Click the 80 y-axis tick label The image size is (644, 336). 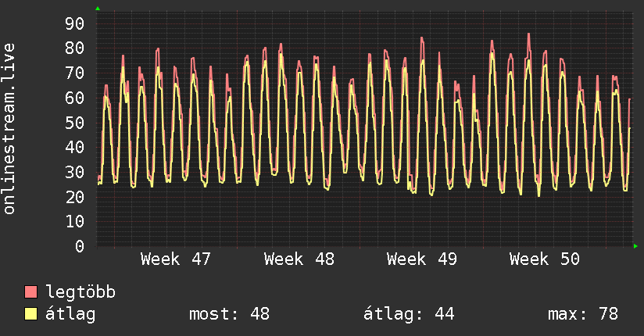click(x=75, y=48)
